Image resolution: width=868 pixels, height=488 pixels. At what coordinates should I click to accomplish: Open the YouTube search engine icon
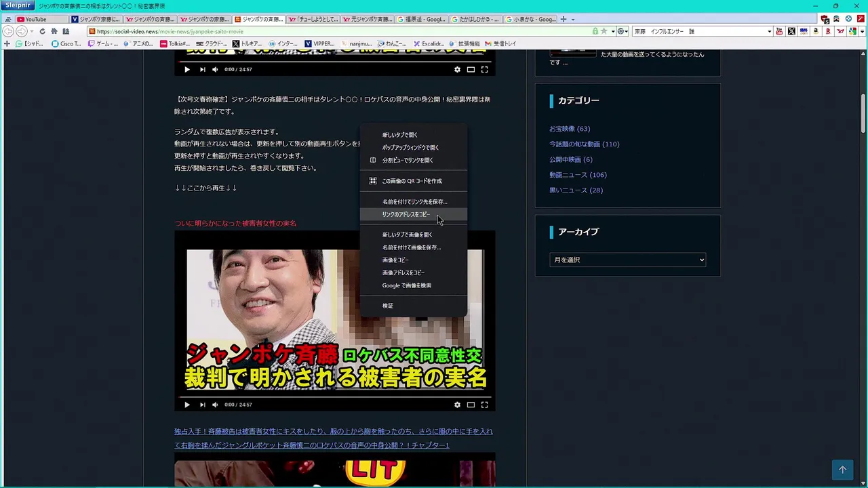click(x=779, y=31)
